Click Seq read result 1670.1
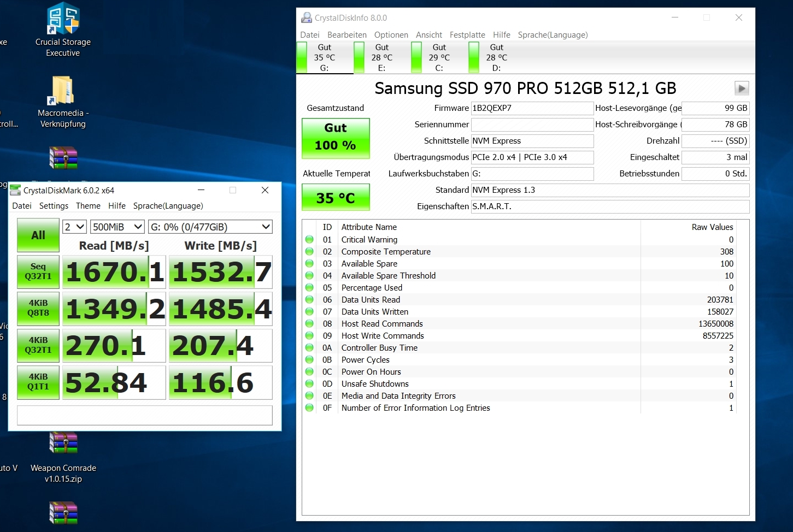 pos(114,272)
